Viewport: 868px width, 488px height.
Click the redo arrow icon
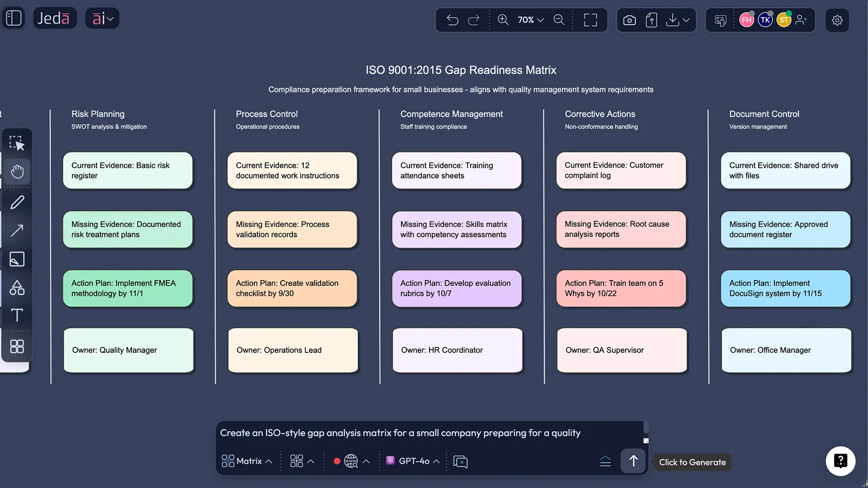474,20
